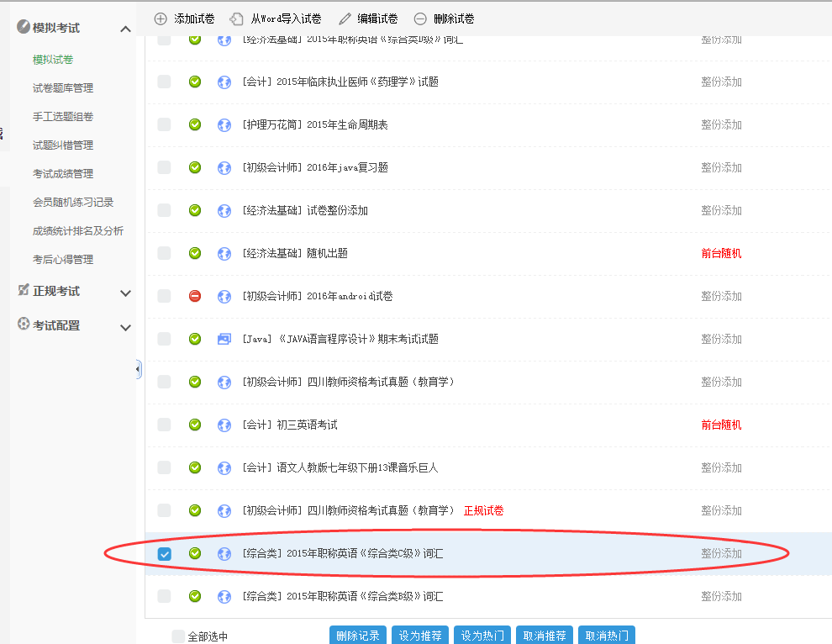Image resolution: width=832 pixels, height=644 pixels.
Task: Click the add exam paper plus icon
Action: (x=161, y=18)
